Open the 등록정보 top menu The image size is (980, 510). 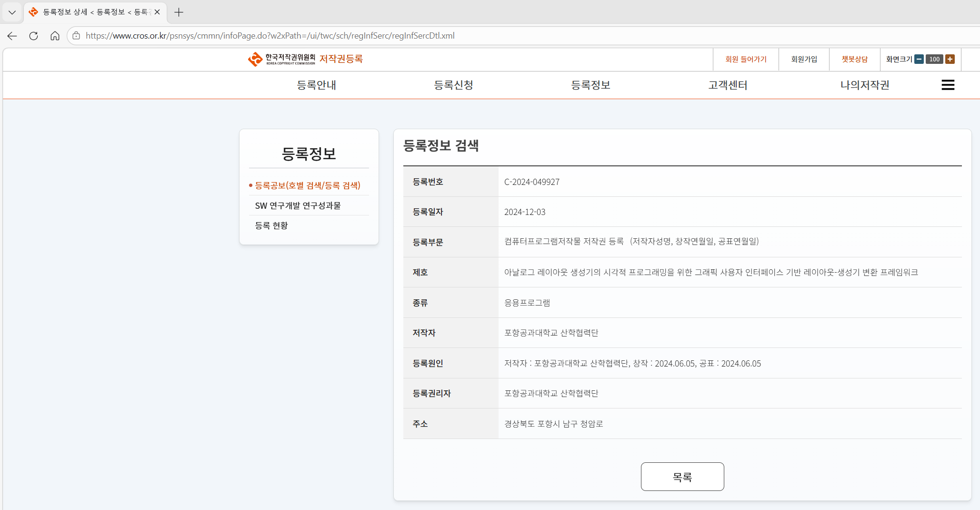point(590,85)
